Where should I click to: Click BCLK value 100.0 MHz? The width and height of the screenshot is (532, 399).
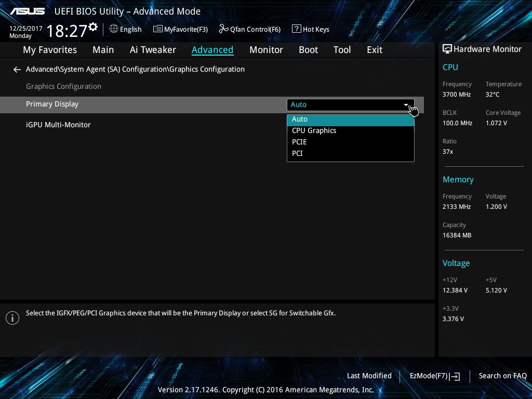click(x=457, y=123)
